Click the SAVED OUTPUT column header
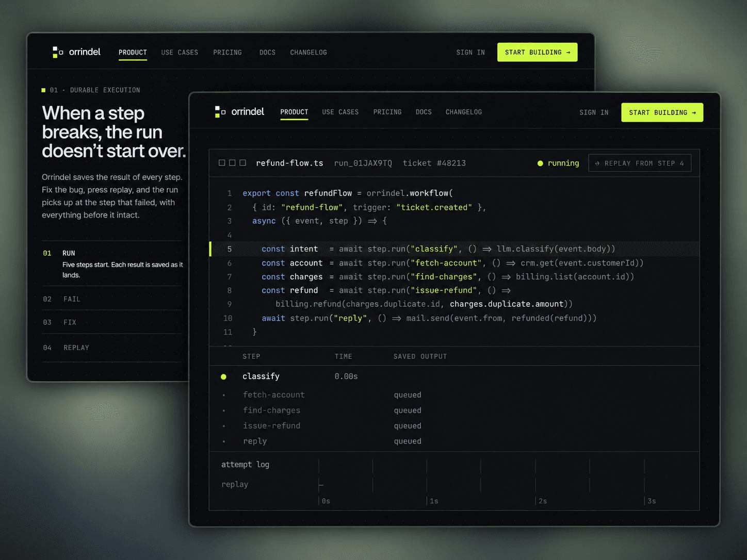The width and height of the screenshot is (747, 560). (x=420, y=356)
